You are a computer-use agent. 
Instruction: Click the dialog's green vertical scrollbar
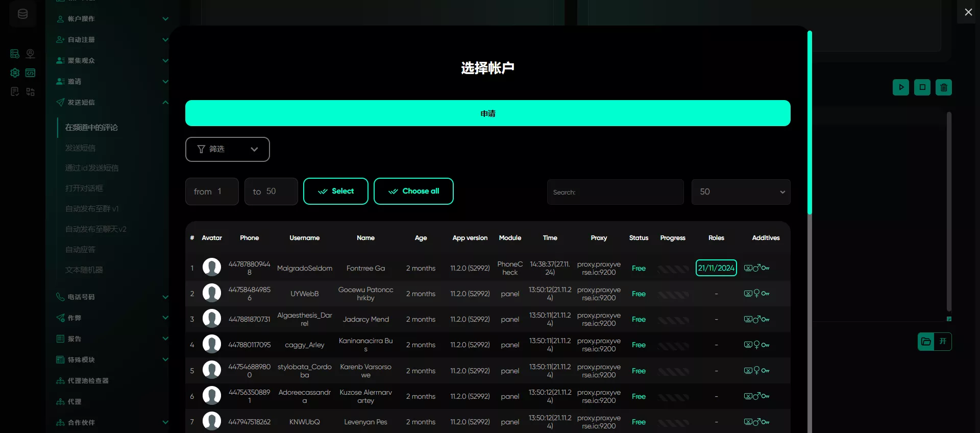tap(810, 123)
